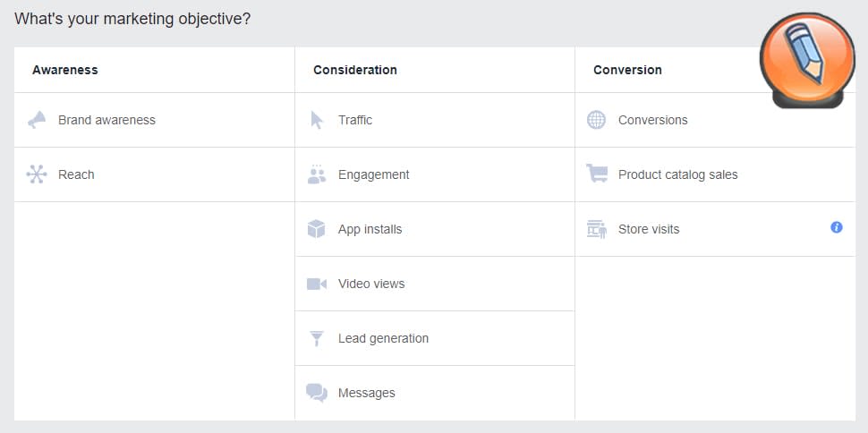Click the Lead generation funnel icon
The image size is (868, 433).
coord(317,338)
